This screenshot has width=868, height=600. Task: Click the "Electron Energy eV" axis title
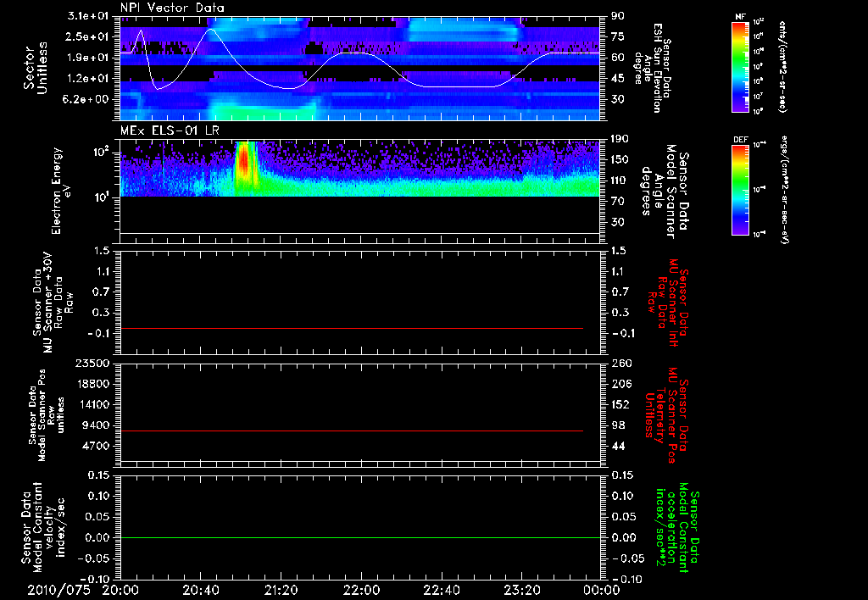pos(60,191)
